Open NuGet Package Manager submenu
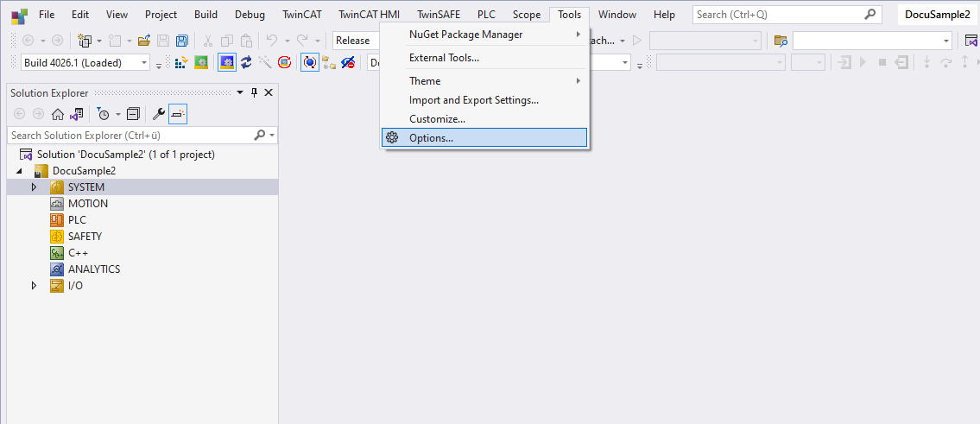 point(484,35)
